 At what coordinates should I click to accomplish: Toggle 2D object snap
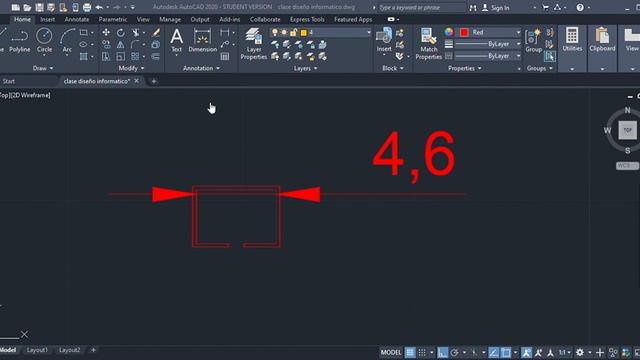506,352
